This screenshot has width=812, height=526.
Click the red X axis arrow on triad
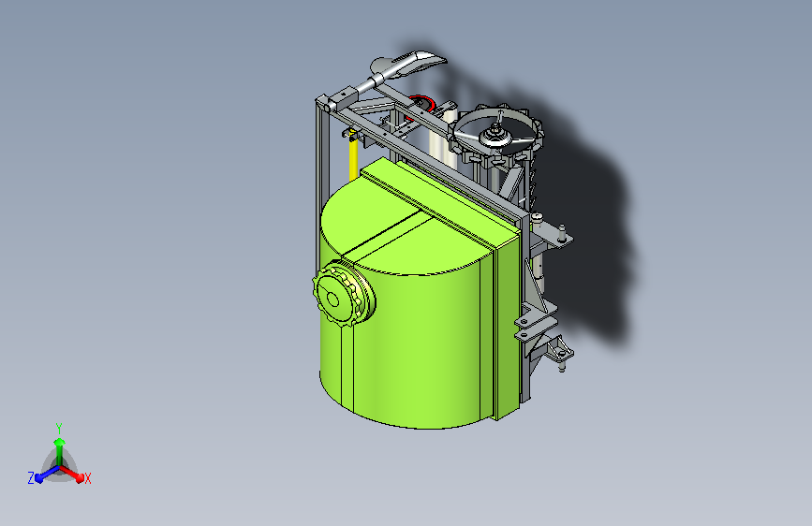72,474
